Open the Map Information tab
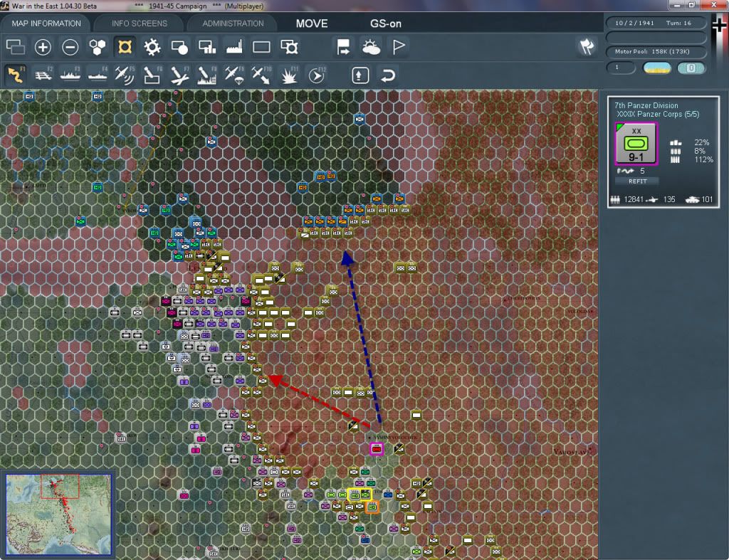729x560 pixels. pos(46,23)
